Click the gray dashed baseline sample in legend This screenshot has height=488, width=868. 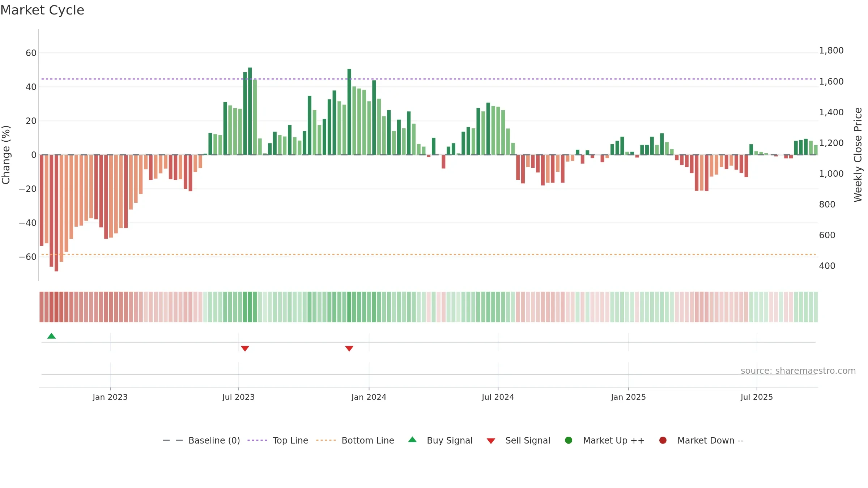click(173, 440)
